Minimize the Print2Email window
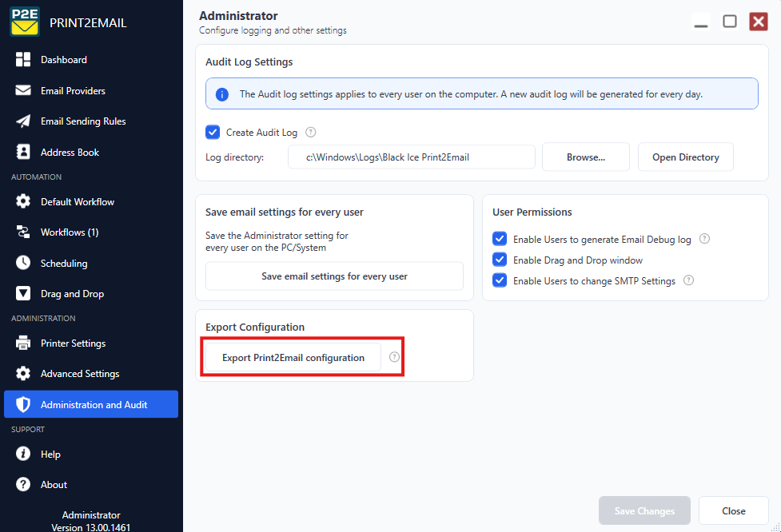The image size is (781, 532). click(701, 22)
